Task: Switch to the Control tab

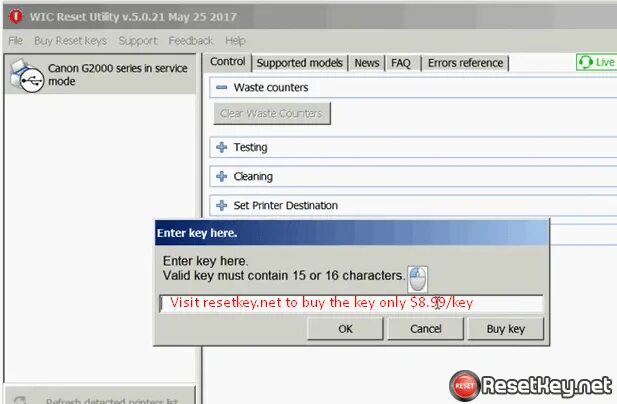Action: click(x=227, y=62)
